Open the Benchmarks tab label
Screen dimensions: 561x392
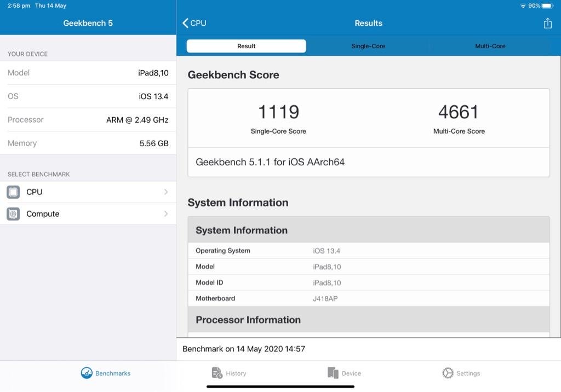click(x=113, y=373)
